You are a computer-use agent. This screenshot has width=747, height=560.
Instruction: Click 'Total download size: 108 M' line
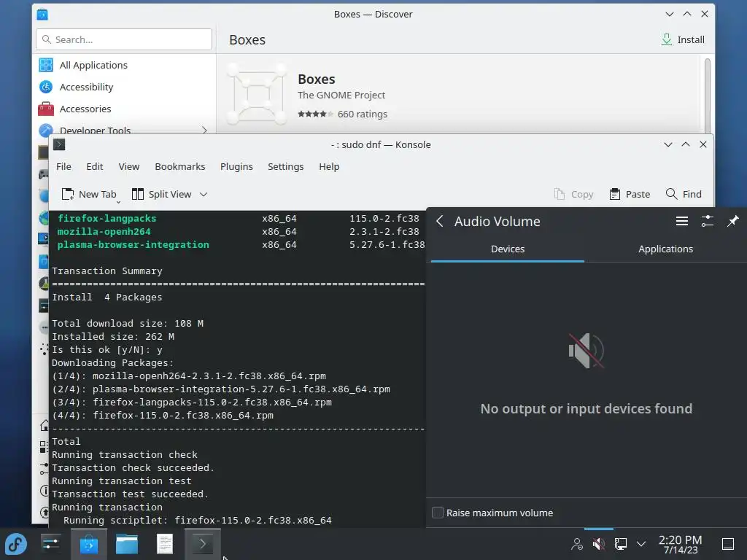pyautogui.click(x=128, y=323)
